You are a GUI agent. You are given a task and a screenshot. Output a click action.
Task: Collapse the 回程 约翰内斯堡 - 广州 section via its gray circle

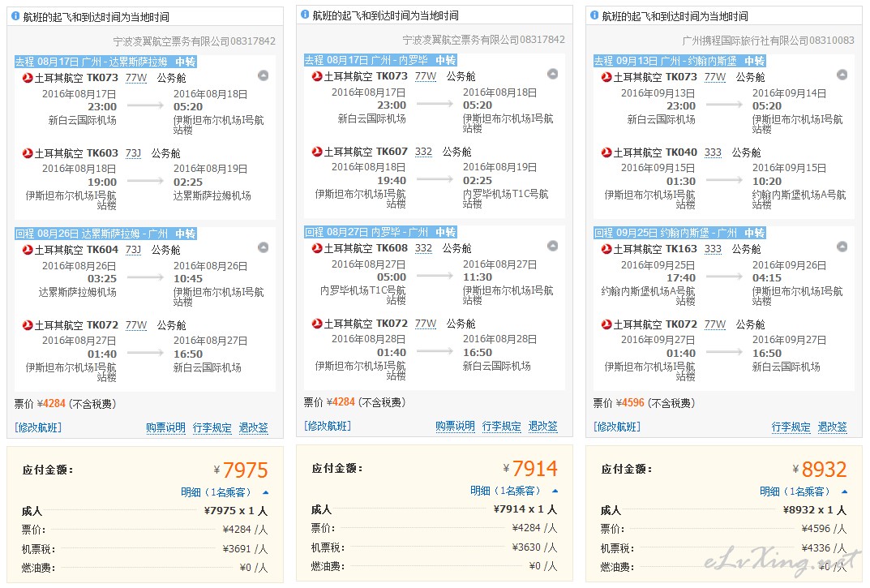point(842,247)
